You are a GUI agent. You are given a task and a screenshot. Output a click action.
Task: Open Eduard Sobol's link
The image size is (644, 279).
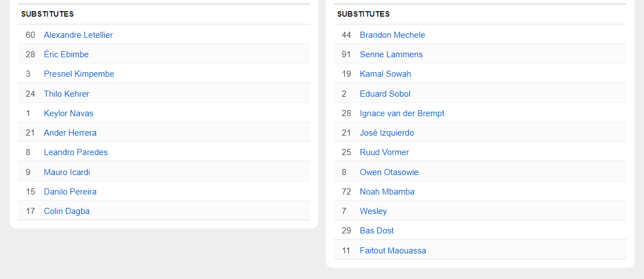(x=385, y=94)
